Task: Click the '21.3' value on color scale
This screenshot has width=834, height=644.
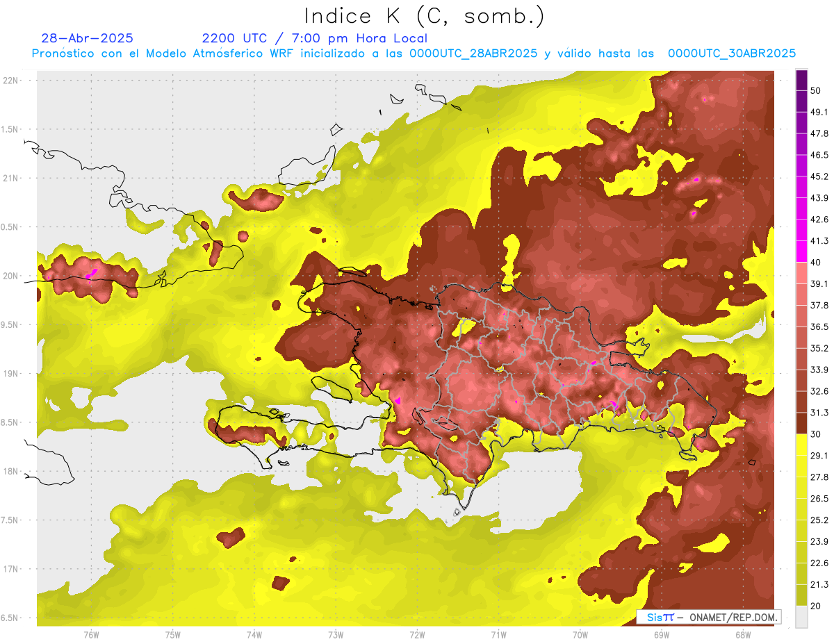Action: [819, 584]
